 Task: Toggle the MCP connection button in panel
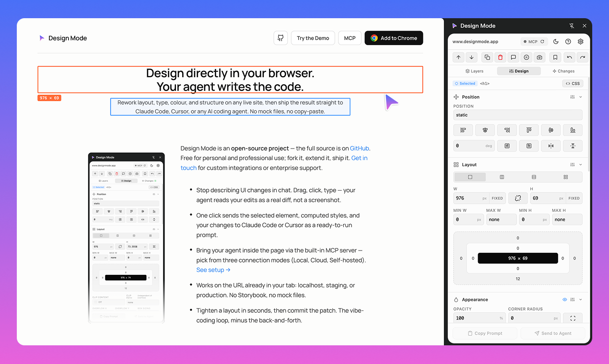534,42
